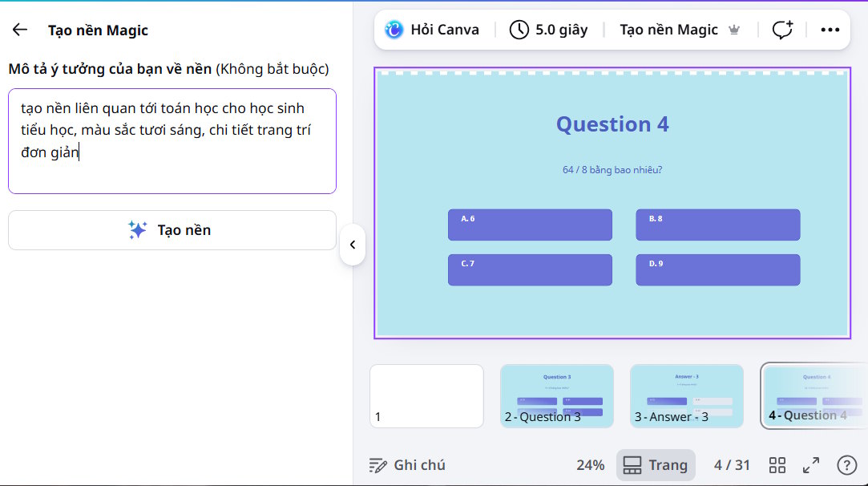
Task: Click the sparkle icon on Tạo nền button
Action: pyautogui.click(x=137, y=230)
